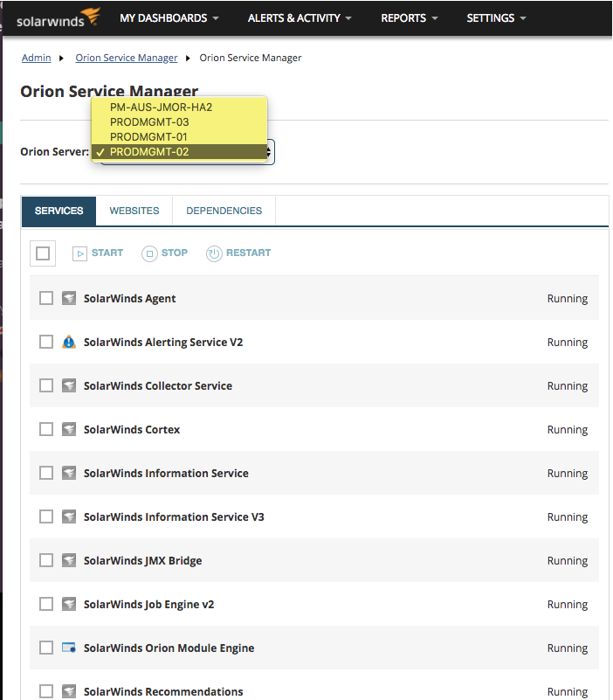The image size is (613, 700).
Task: Check the Alerting Service V2 checkbox
Action: (x=46, y=342)
